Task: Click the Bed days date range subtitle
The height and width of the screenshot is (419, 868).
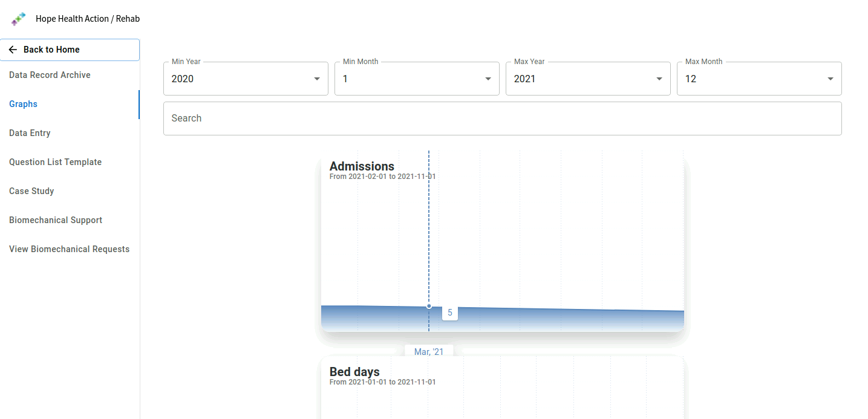Action: click(x=382, y=382)
